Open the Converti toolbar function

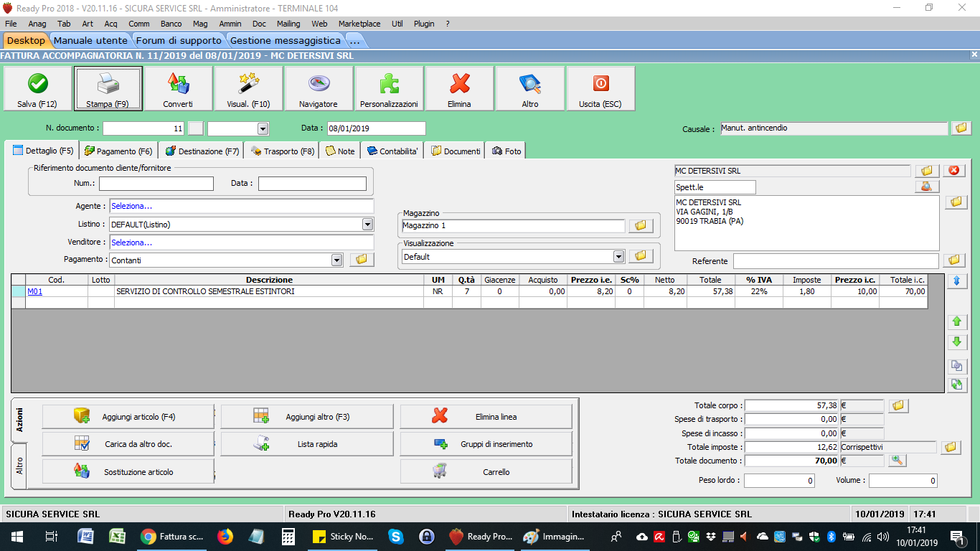pos(178,89)
